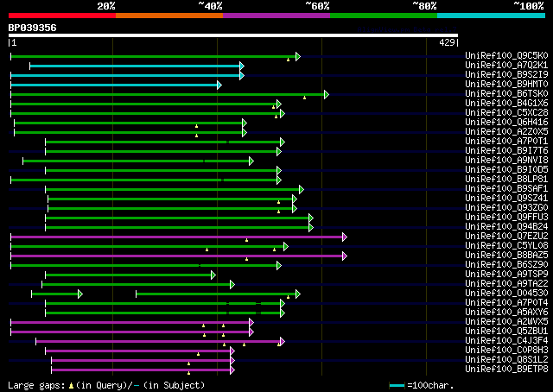Select the UniRef100_B8LP81 label
553x392 pixels.
(506, 180)
